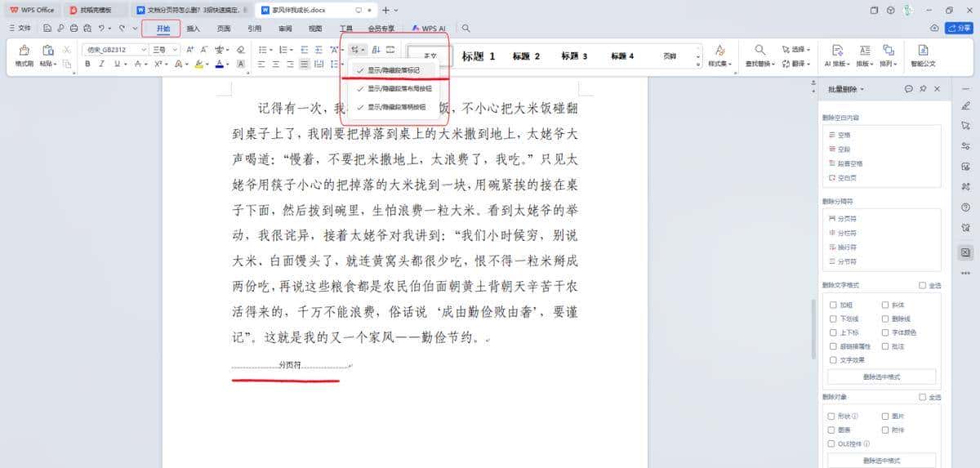
Task: Expand the styles gallery arrow
Action: coord(699,64)
